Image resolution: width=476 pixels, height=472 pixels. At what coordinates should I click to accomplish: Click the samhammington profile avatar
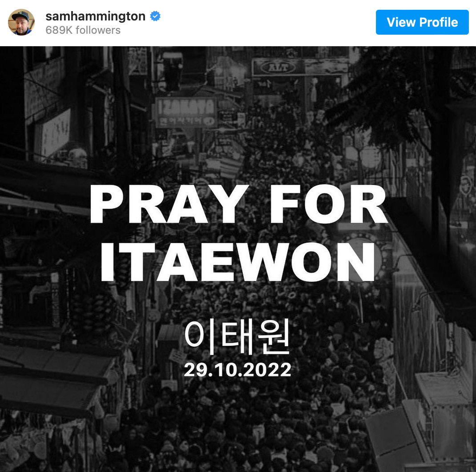pyautogui.click(x=21, y=22)
